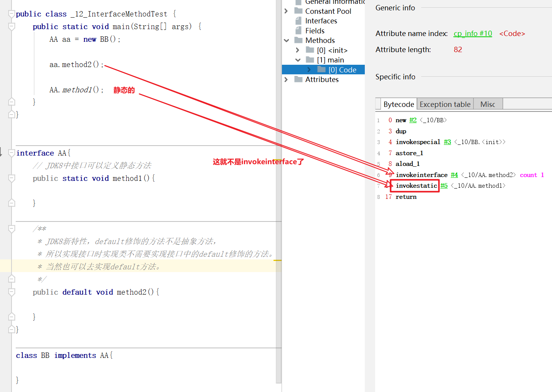Click the yellow warning stripe marker

278,260
